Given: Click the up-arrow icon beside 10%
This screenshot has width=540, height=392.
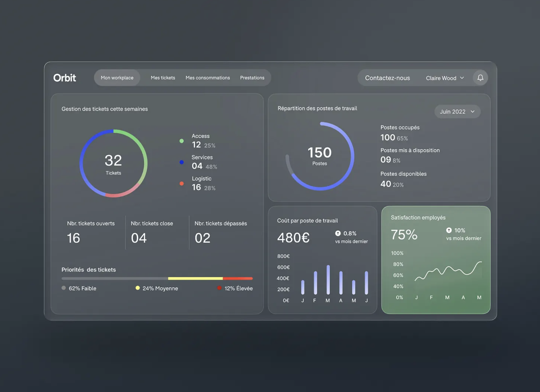Looking at the screenshot, I should click(x=449, y=230).
